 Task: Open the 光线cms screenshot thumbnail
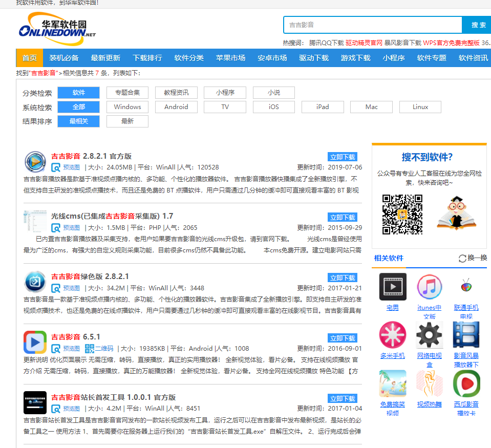click(35, 221)
